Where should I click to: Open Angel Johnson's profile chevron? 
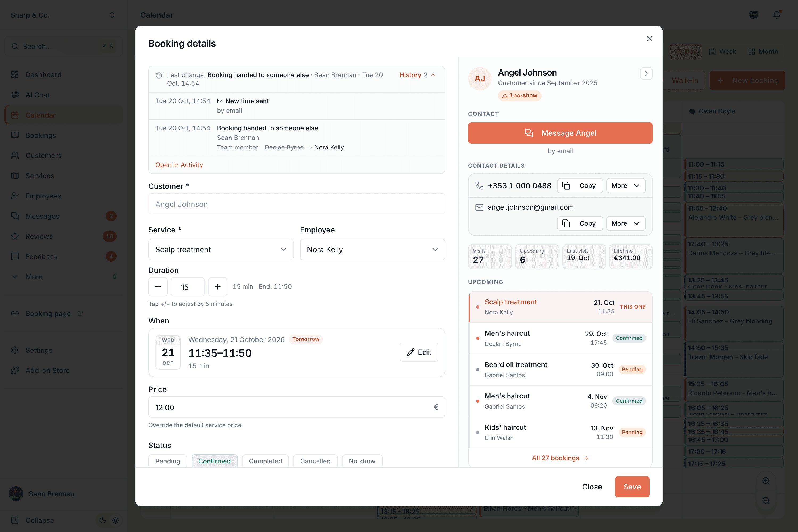click(646, 73)
